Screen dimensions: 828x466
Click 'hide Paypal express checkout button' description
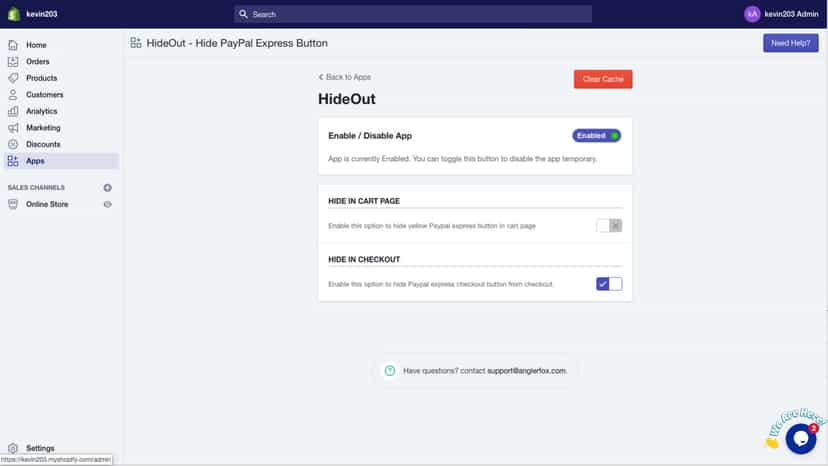point(440,284)
